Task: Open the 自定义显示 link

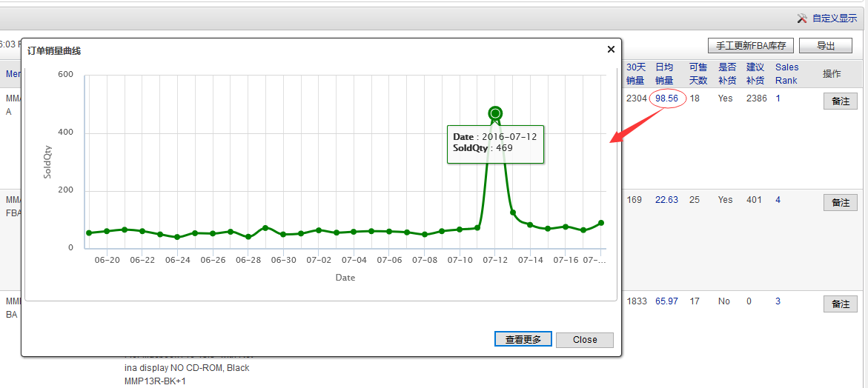Action: (834, 18)
